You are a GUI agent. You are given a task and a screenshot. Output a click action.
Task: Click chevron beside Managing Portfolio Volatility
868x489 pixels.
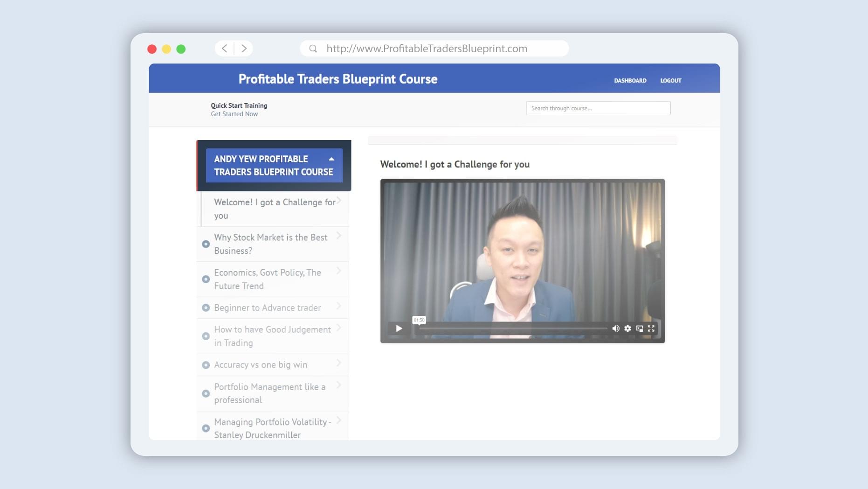[339, 420]
